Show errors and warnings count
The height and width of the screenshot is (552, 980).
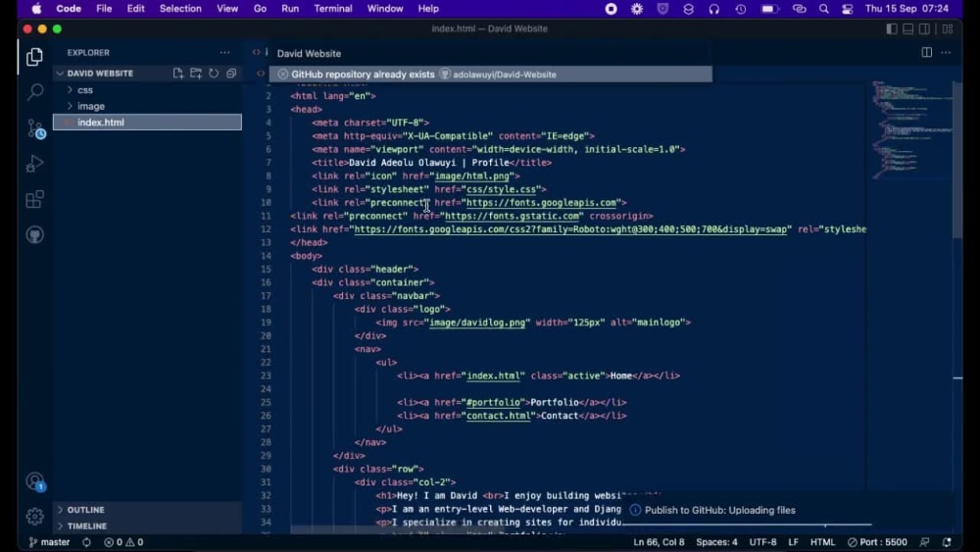click(x=123, y=542)
